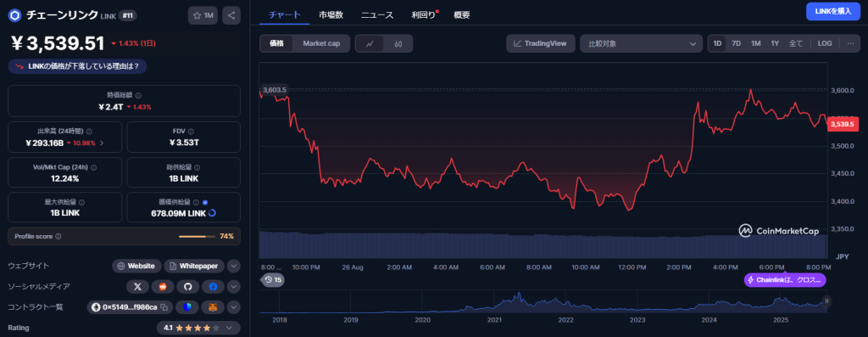
Task: Click the LINKを購入 buy button
Action: 832,11
